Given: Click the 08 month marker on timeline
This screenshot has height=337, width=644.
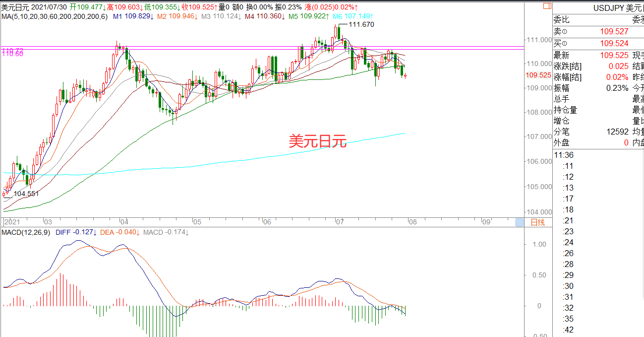Looking at the screenshot, I should point(412,222).
